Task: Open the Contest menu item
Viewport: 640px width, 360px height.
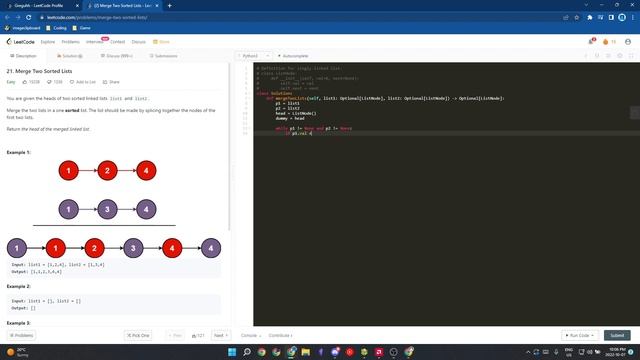Action: [118, 42]
